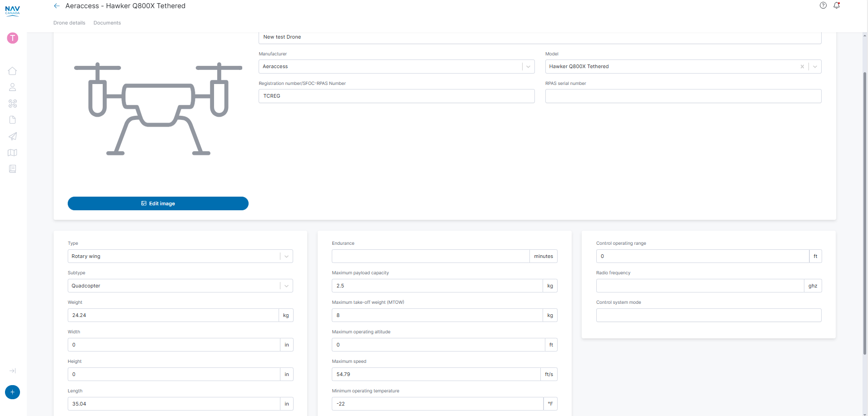868x416 pixels.
Task: Click the Length field showing 35.04
Action: click(x=174, y=404)
